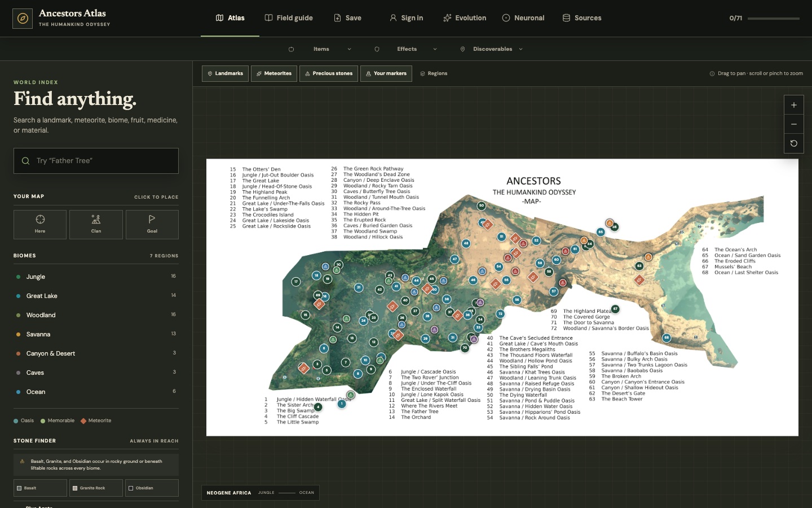
Task: Click the Meteorite legend entry
Action: [96, 421]
